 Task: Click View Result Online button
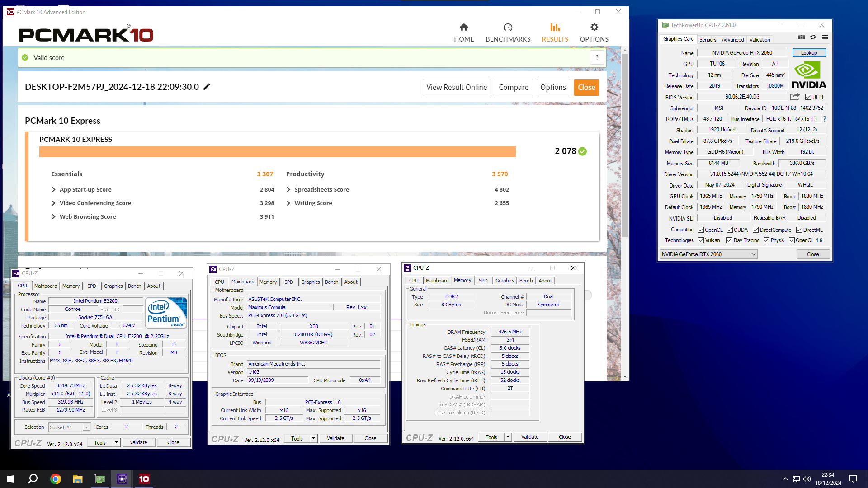point(457,87)
